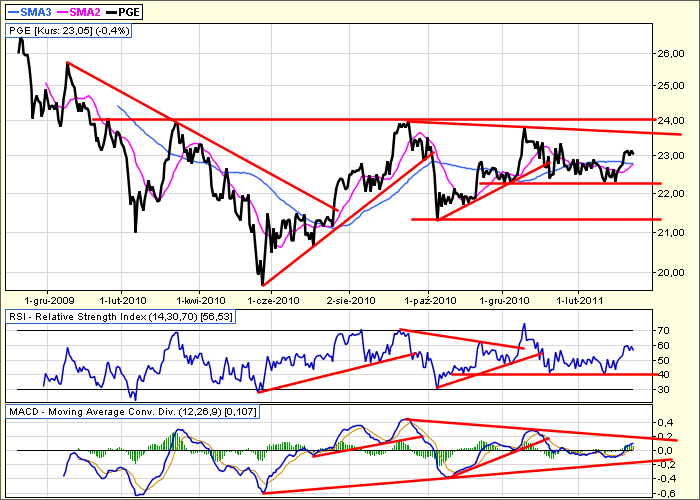Click the 1-lut-2011 date label

[579, 300]
